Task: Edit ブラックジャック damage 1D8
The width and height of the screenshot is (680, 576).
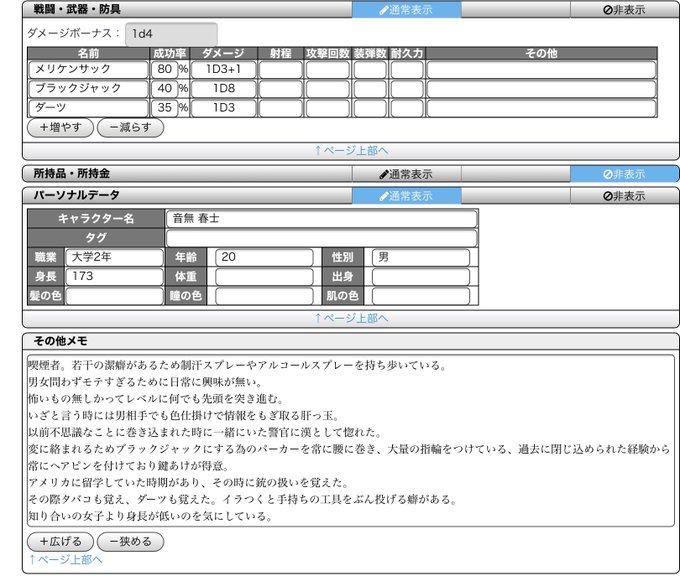Action: pyautogui.click(x=223, y=88)
